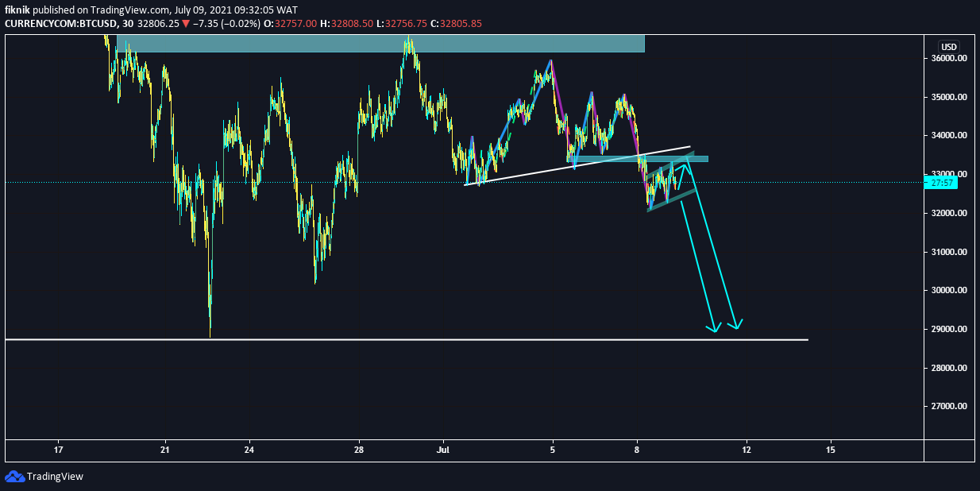Click the 35000.00 price axis label
The height and width of the screenshot is (491, 980).
(x=949, y=98)
